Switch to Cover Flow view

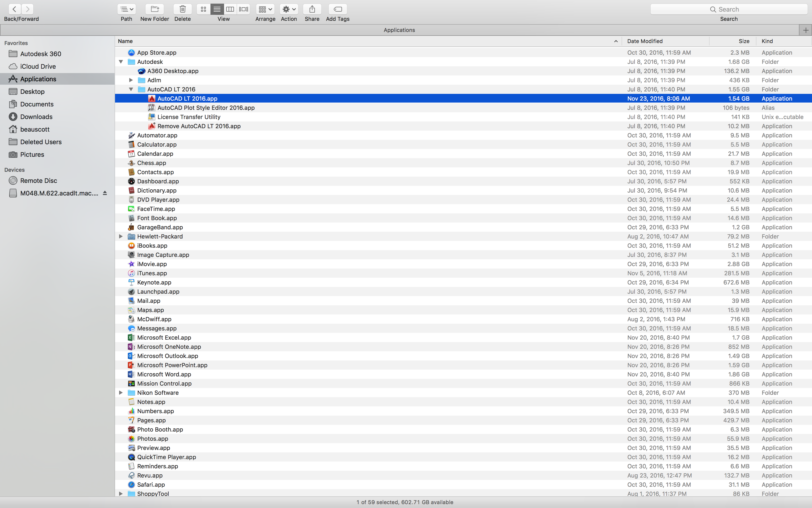[244, 9]
